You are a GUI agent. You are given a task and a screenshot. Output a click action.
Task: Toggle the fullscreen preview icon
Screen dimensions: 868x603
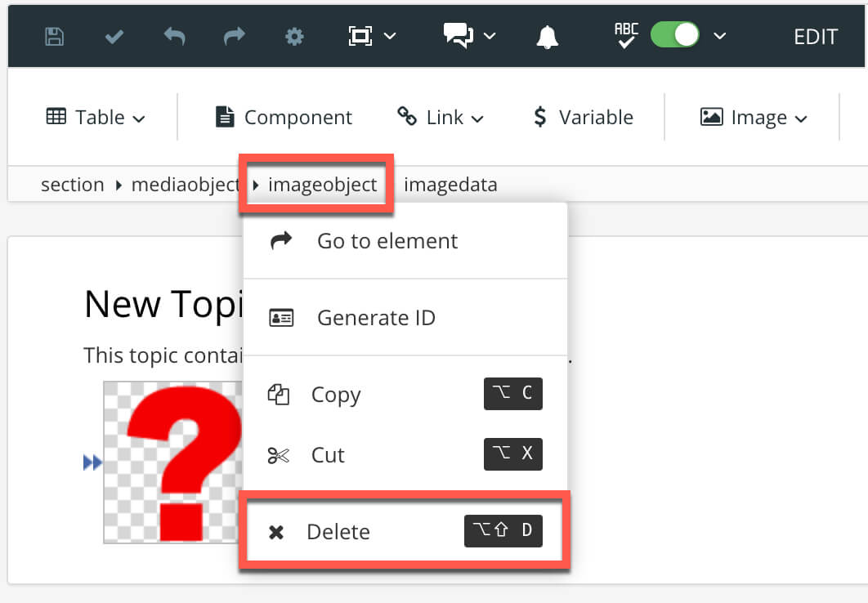click(361, 35)
